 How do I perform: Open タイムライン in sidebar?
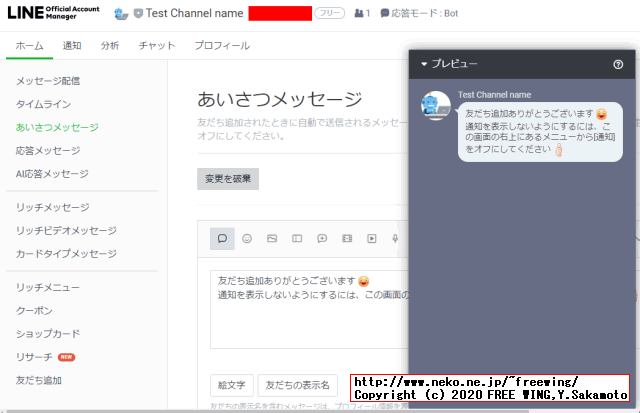[43, 104]
